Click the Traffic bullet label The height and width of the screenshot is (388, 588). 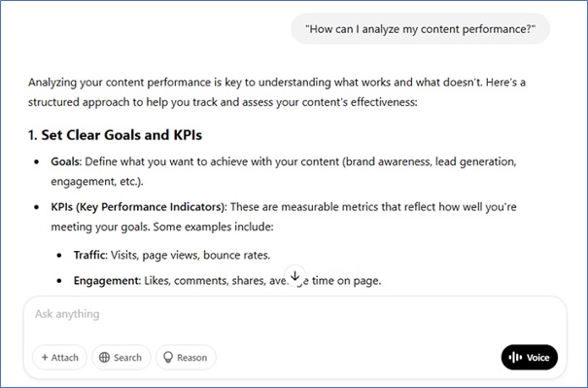(x=90, y=255)
